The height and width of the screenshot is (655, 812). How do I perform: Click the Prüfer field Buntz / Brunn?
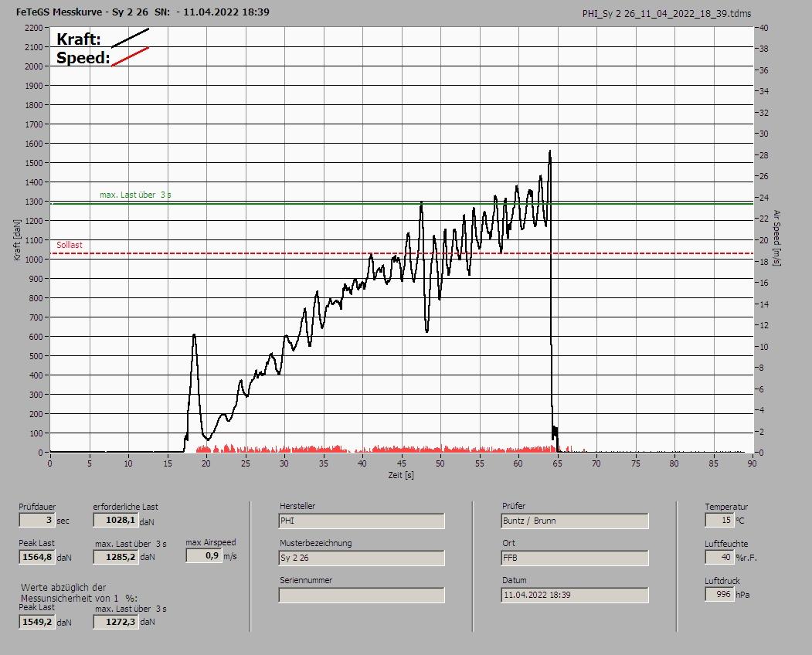pos(575,521)
